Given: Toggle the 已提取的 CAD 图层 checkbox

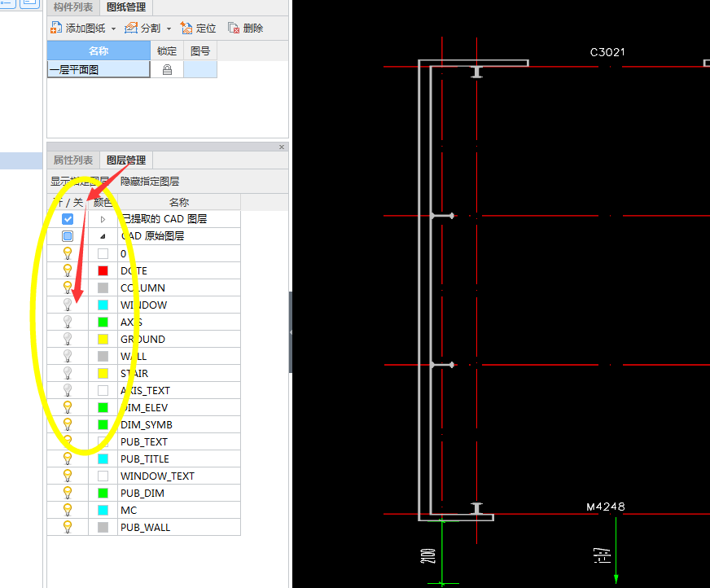Looking at the screenshot, I should [68, 219].
